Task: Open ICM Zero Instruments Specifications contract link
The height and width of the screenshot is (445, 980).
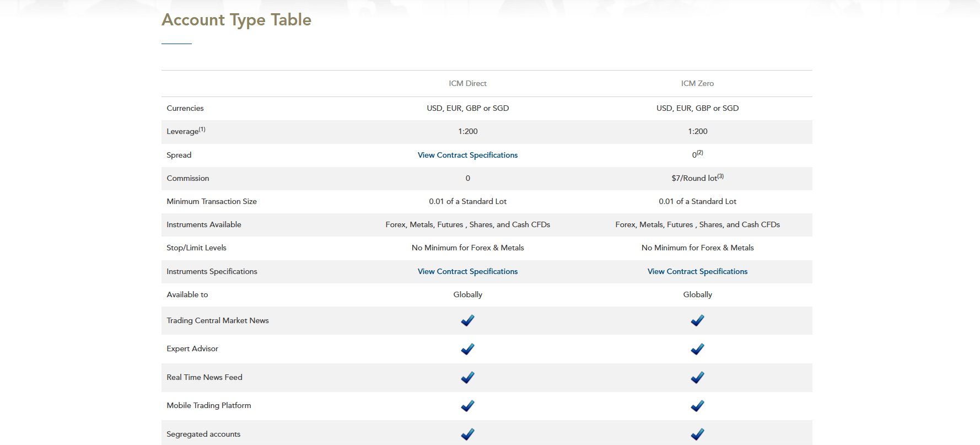Action: point(697,271)
